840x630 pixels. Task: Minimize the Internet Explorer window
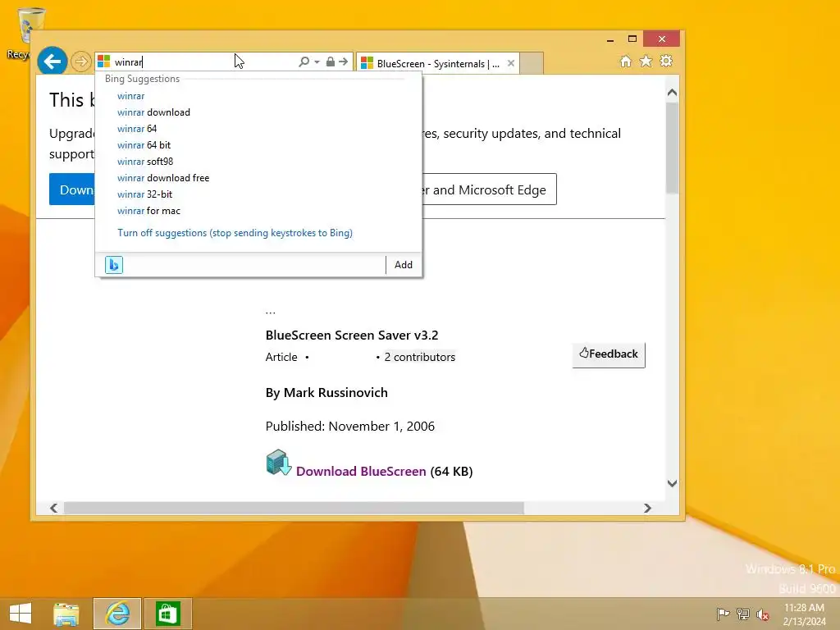610,39
